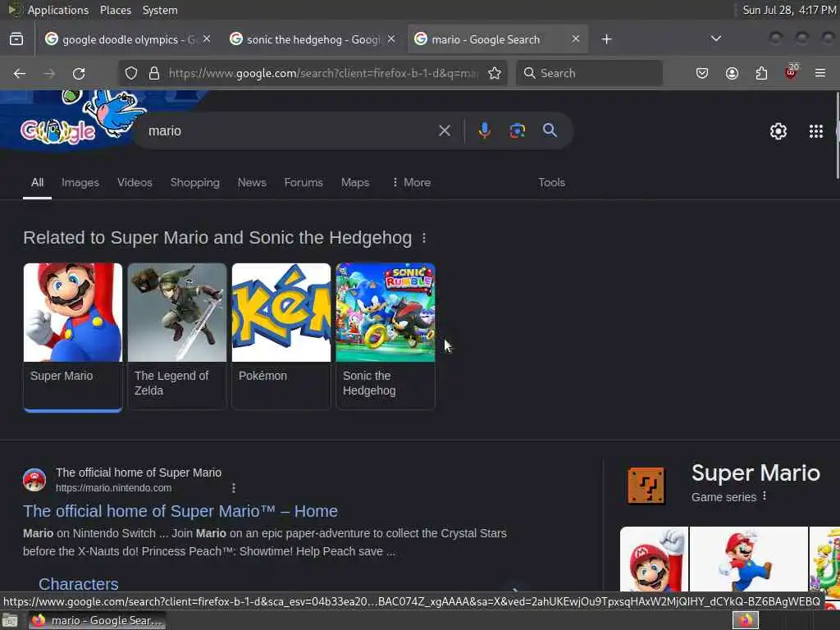The image size is (840, 630).
Task: Open more options beside Game series
Action: coord(765,496)
